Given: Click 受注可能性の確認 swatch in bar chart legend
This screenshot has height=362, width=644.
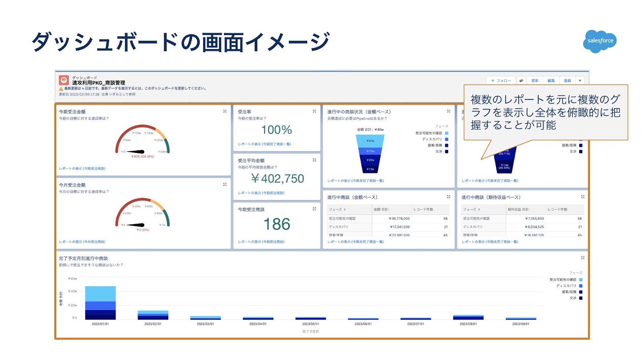Looking at the screenshot, I should click(x=581, y=280).
